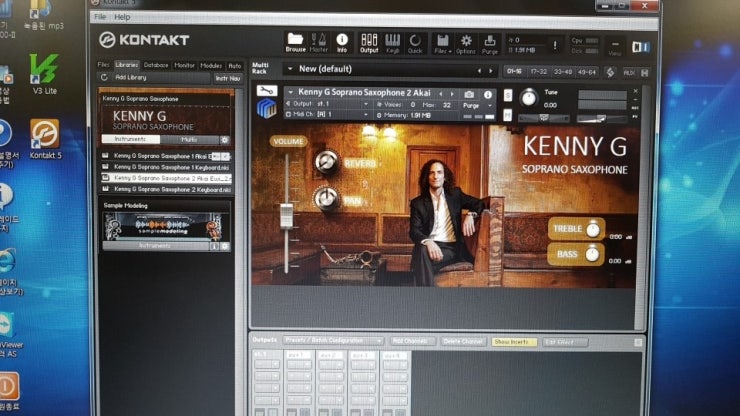Viewport: 740px width, 416px height.
Task: Go to previous multi with left arrow
Action: tap(479, 71)
